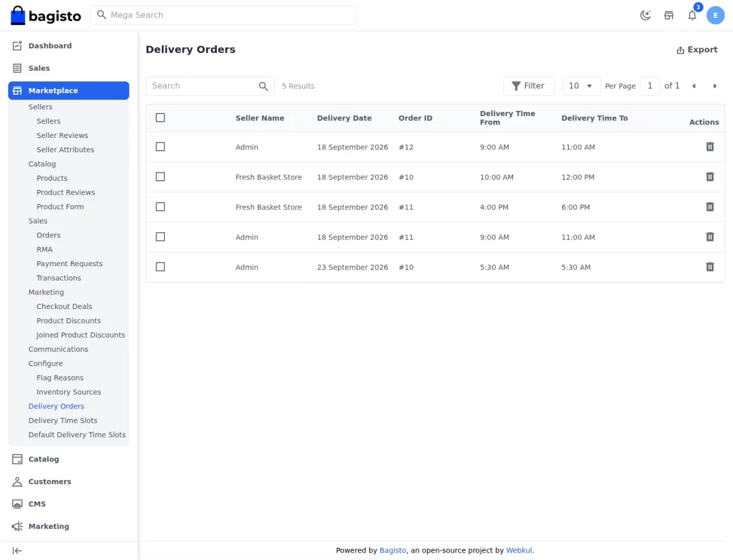Click the Catalog sidebar icon

click(17, 459)
